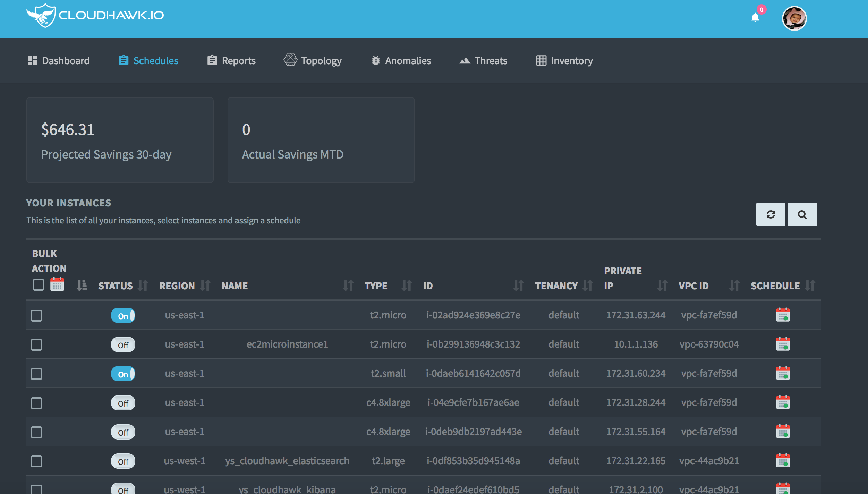Screen dimensions: 868x494
Task: Open the refresh instances icon
Action: pyautogui.click(x=771, y=214)
